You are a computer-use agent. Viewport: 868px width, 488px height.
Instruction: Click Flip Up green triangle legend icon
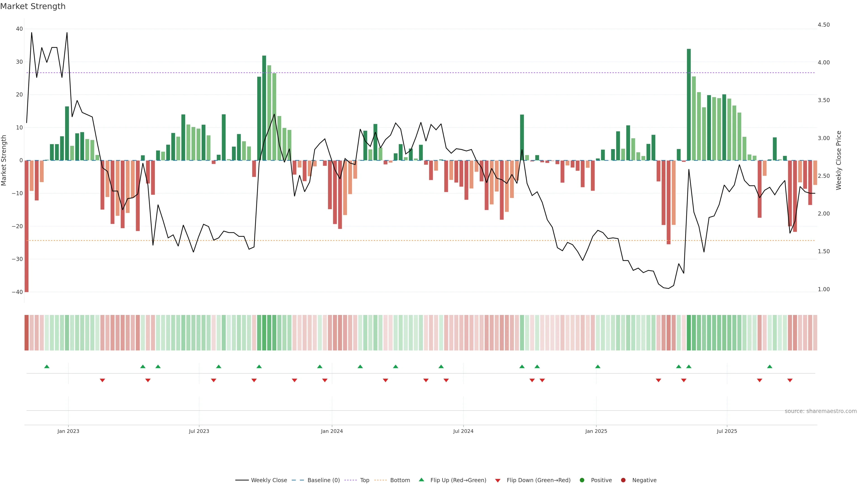421,480
